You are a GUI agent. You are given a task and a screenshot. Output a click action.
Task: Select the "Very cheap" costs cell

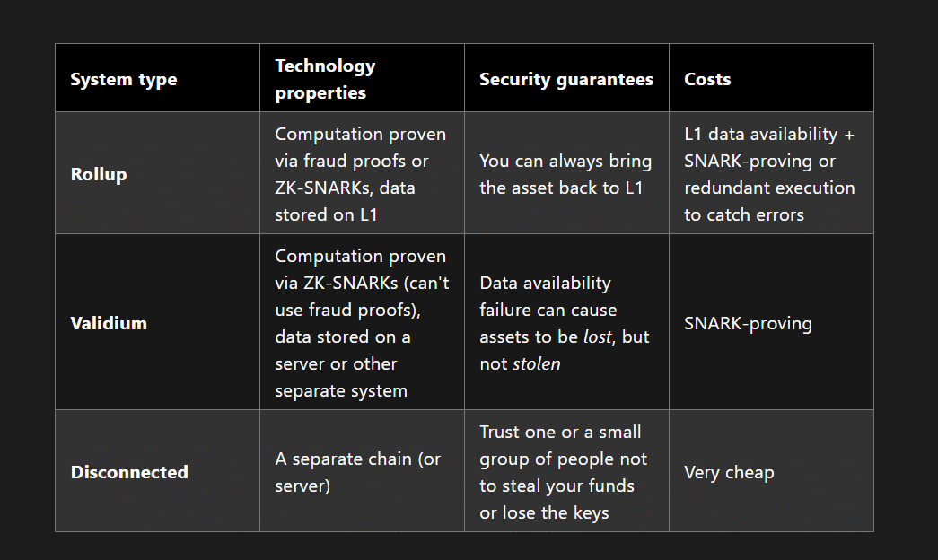[729, 472]
